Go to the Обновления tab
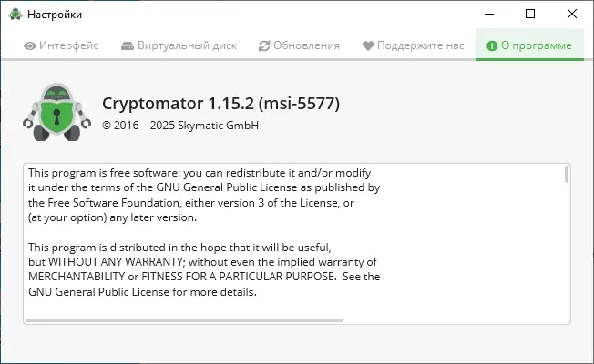Image resolution: width=594 pixels, height=364 pixels. pyautogui.click(x=299, y=45)
